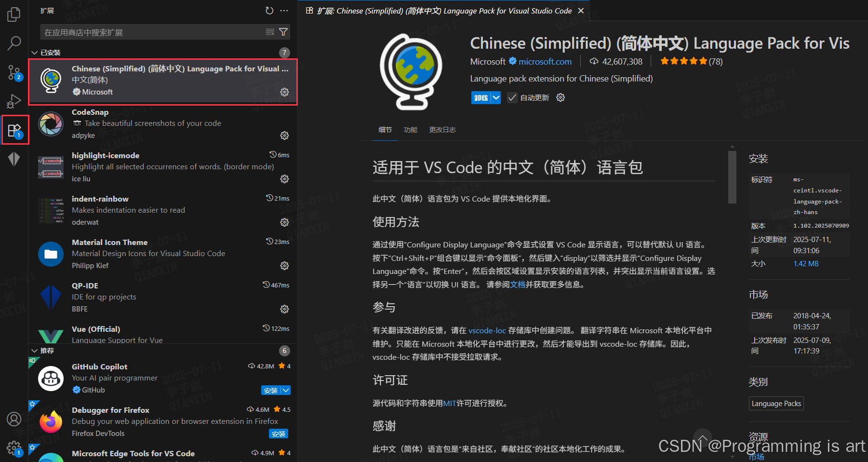Click the Microsoft publisher name in header
Screen dimensions: 868x462
click(x=488, y=61)
